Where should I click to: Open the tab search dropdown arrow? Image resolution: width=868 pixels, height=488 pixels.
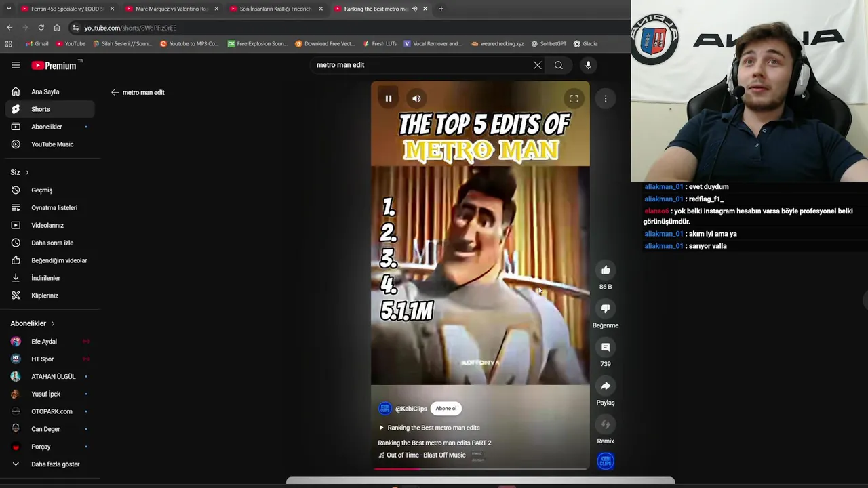pos(8,9)
